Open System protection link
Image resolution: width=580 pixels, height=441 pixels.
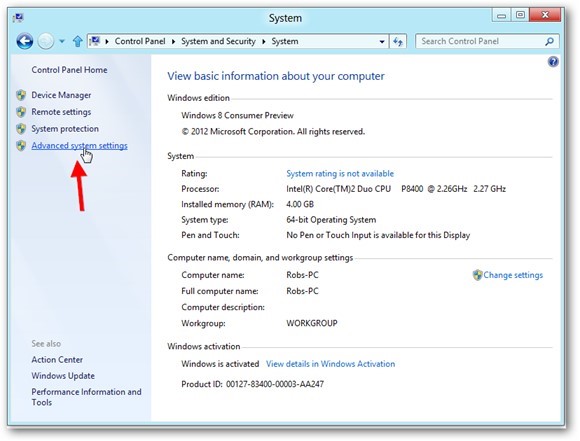click(65, 129)
